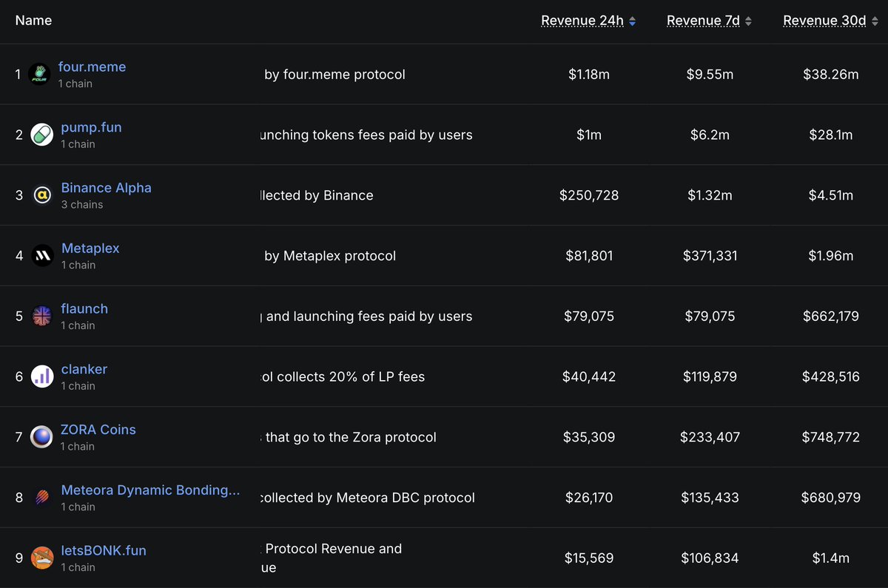Open the Binance Alpha protocol link
This screenshot has height=588, width=888.
pos(106,188)
